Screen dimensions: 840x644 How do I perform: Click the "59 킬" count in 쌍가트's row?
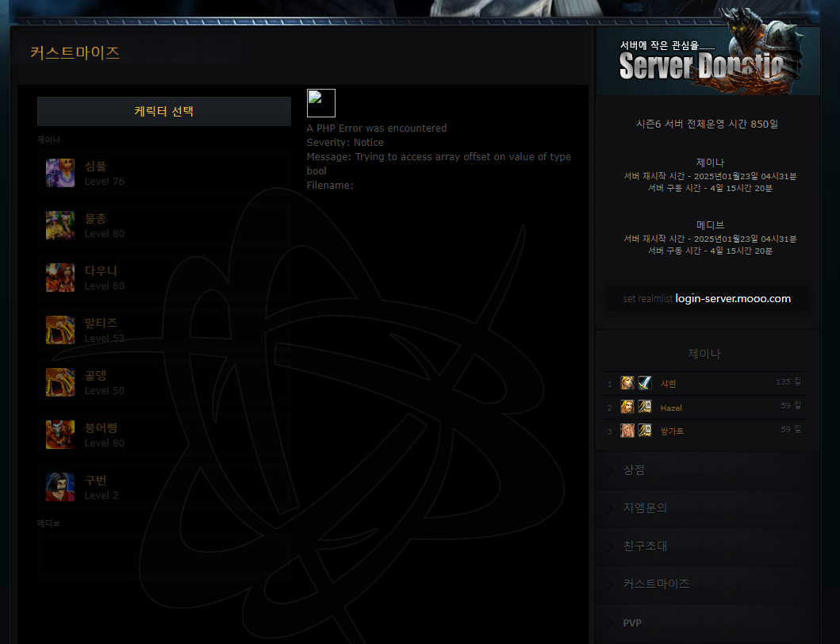tap(792, 429)
